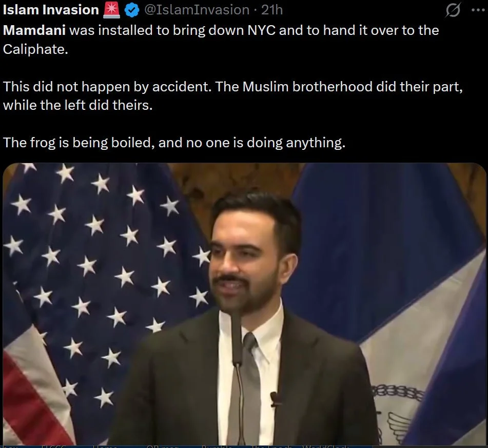Select the WorldClock bookmark at bottom edge
Screen dimensions: 488x448
pos(325,446)
